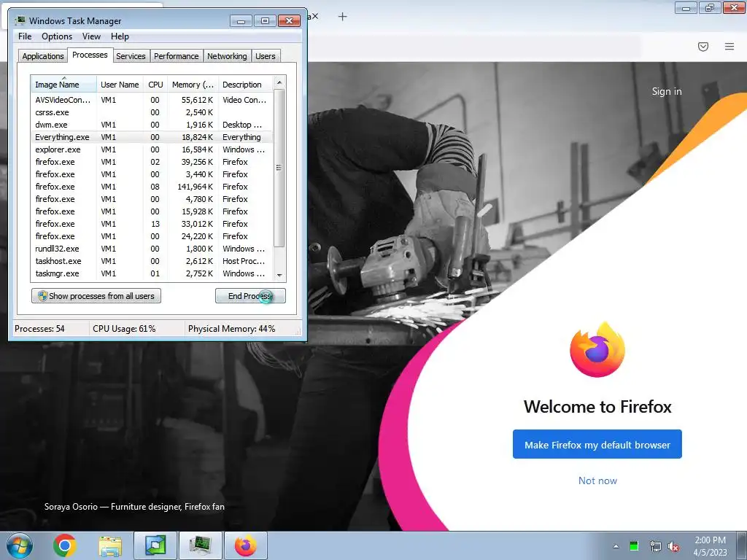Viewport: 747px width, 560px height.
Task: Sort processes by User Name column
Action: 120,85
